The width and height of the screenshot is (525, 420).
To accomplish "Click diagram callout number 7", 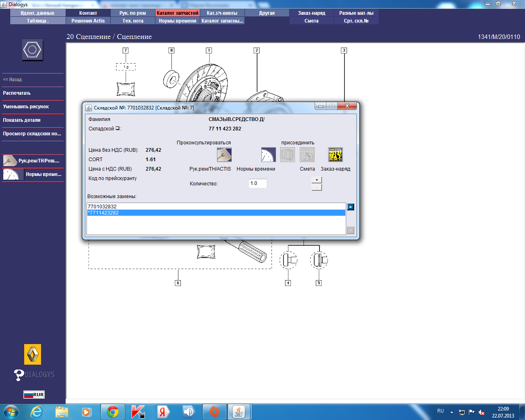I will [x=126, y=50].
